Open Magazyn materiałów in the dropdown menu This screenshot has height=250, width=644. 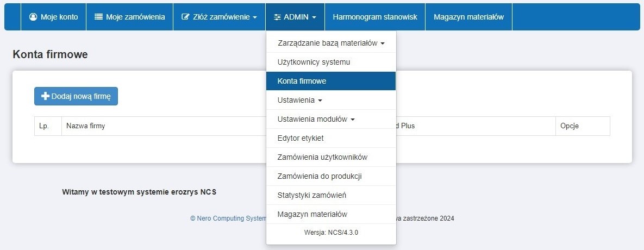pyautogui.click(x=312, y=214)
